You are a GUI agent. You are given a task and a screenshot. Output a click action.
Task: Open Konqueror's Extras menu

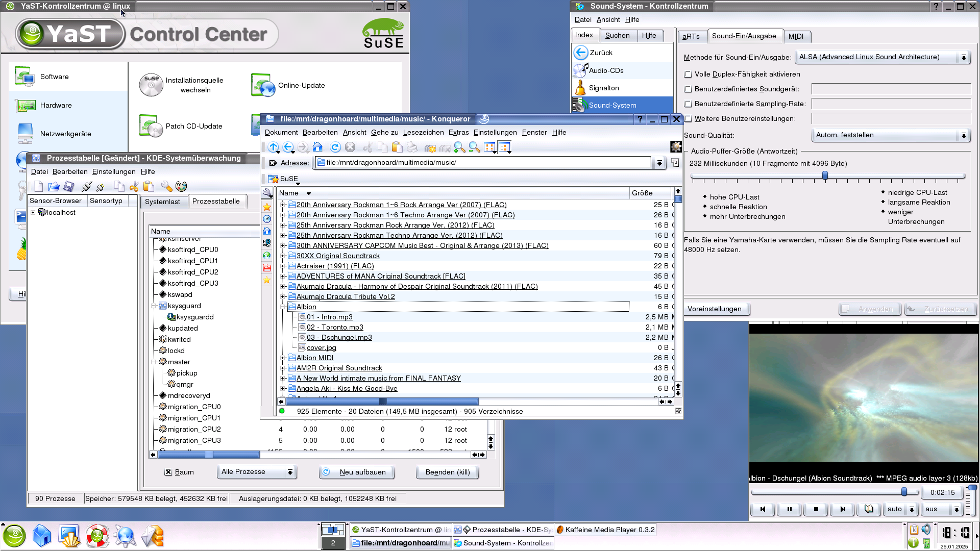click(458, 133)
